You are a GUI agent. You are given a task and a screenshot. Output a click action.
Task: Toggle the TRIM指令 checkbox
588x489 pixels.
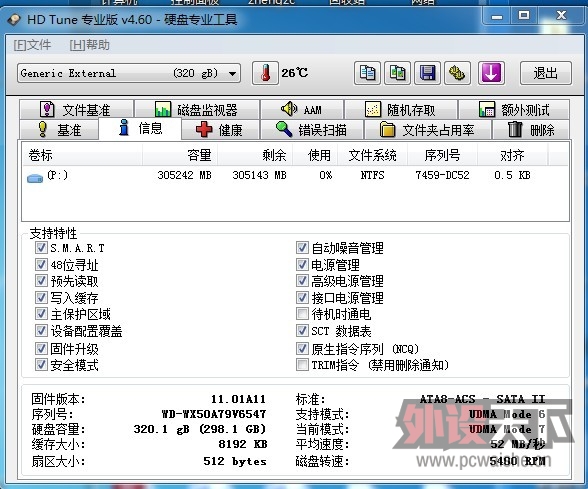pos(302,364)
